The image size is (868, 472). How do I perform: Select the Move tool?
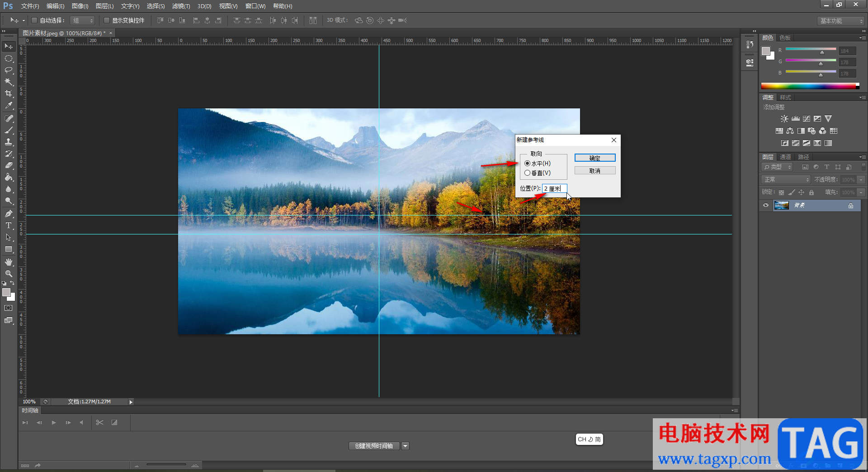pos(9,47)
